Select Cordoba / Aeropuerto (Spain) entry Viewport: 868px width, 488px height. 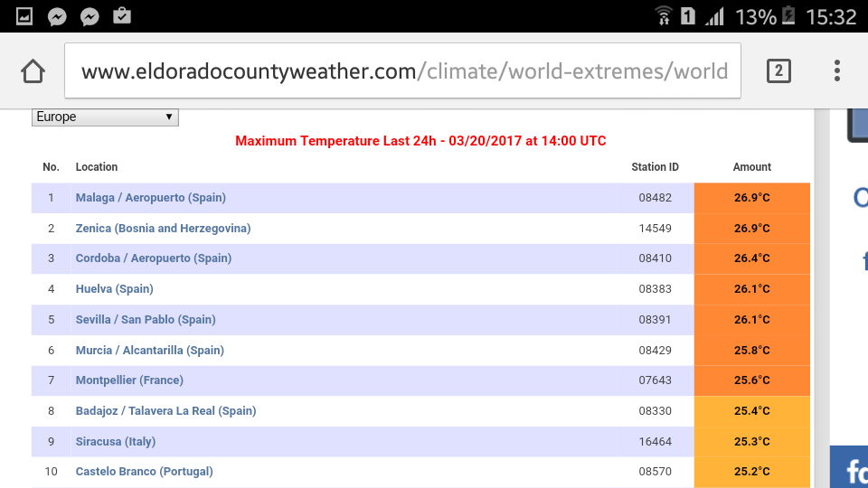pos(153,258)
